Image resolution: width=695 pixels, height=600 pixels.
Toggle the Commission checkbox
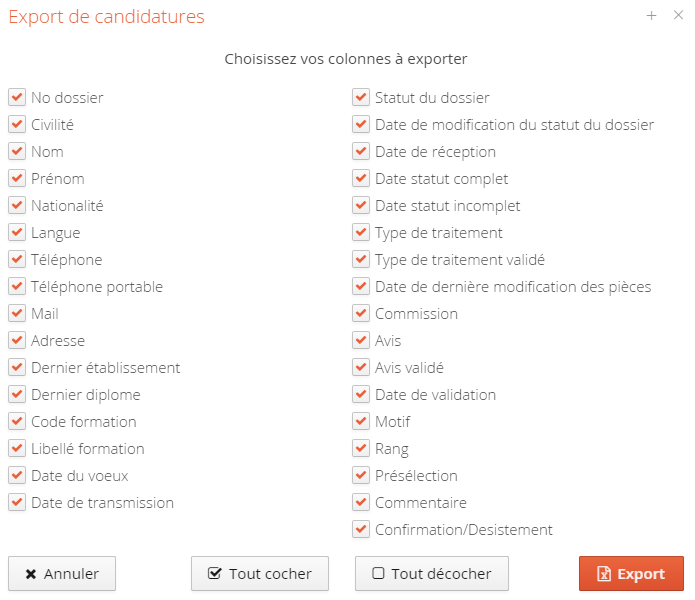click(361, 314)
